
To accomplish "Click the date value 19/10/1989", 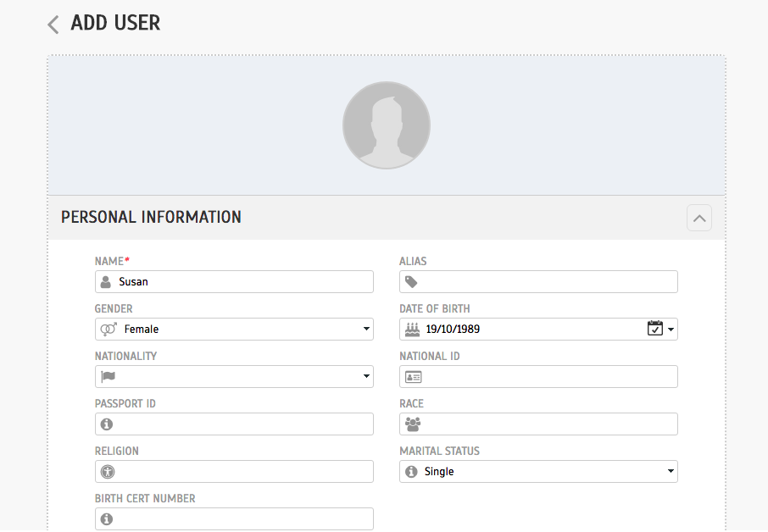I will click(453, 329).
